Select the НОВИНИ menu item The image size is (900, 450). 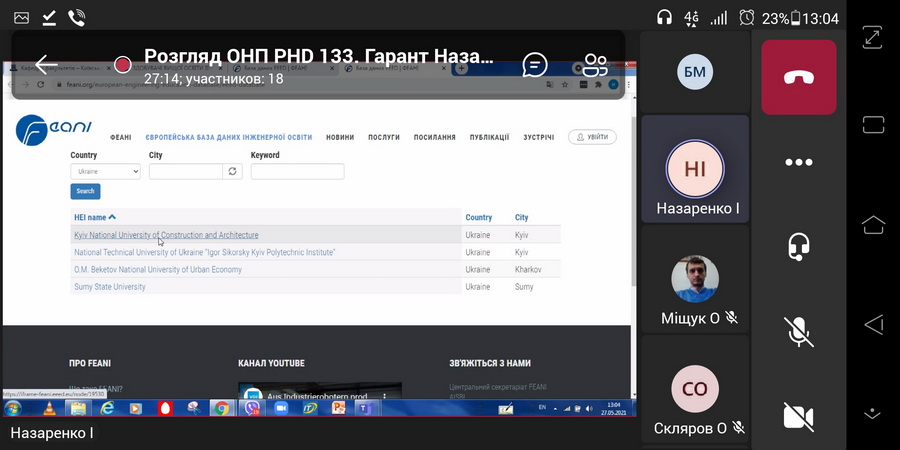tap(340, 137)
